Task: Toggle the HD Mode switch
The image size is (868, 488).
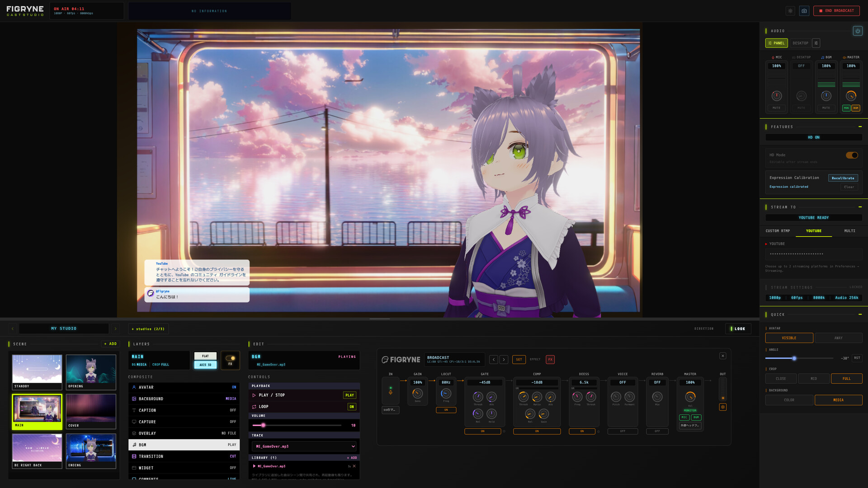Action: tap(852, 155)
